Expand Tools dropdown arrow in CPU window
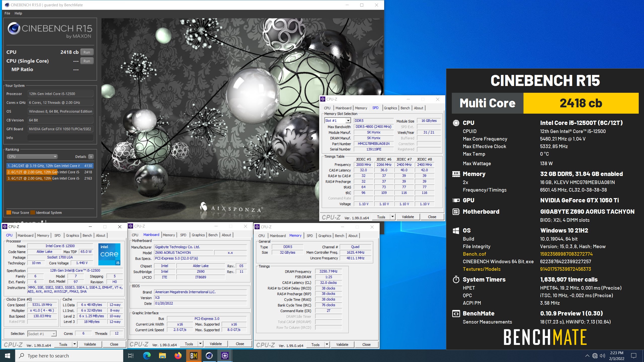The width and height of the screenshot is (644, 362). (x=74, y=344)
